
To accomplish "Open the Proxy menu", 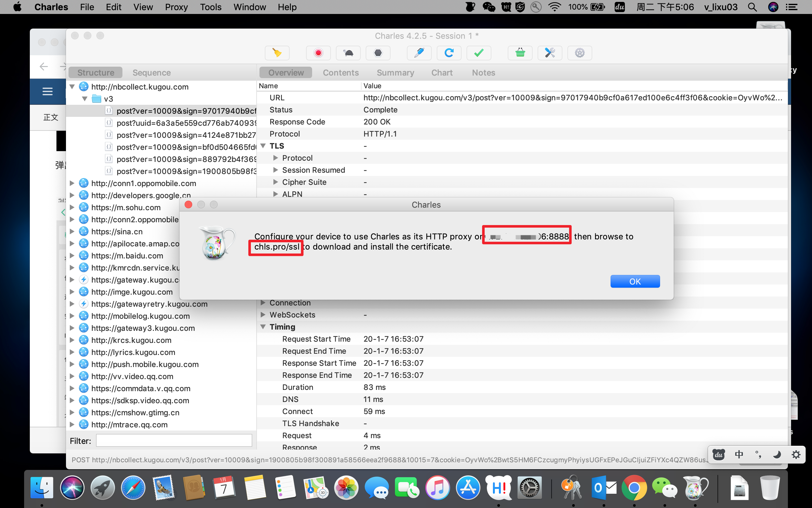I will 176,7.
